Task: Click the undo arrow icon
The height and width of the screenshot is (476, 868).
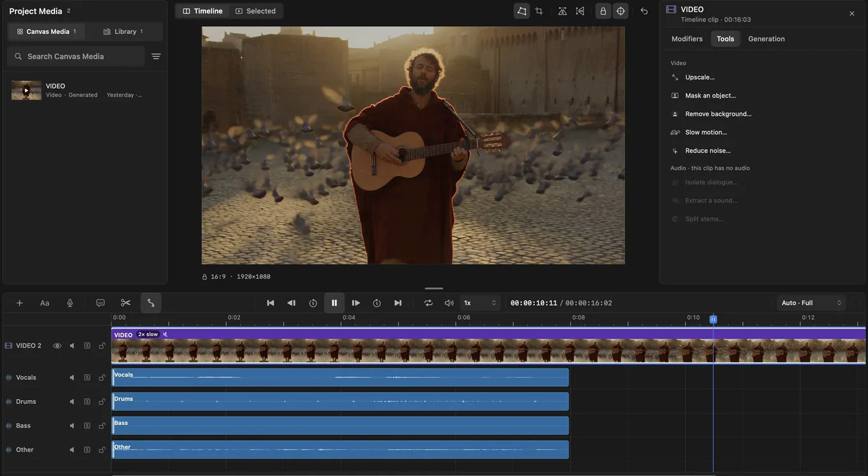Action: 644,11
